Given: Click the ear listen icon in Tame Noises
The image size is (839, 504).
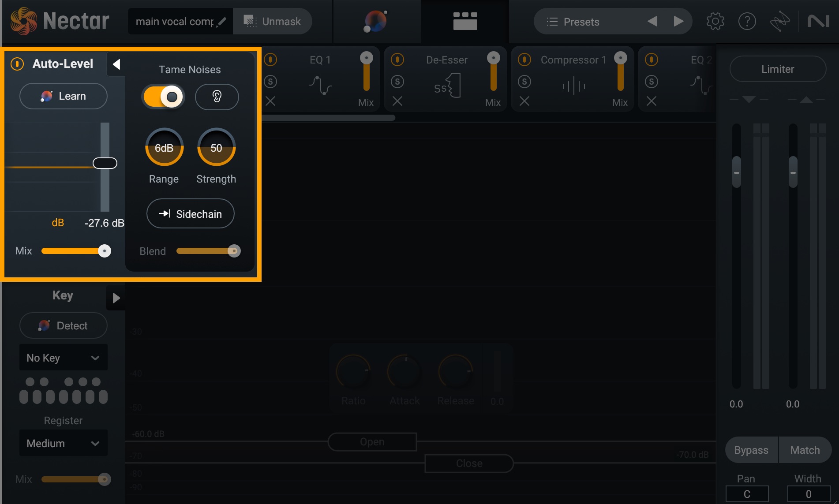Looking at the screenshot, I should [x=217, y=97].
